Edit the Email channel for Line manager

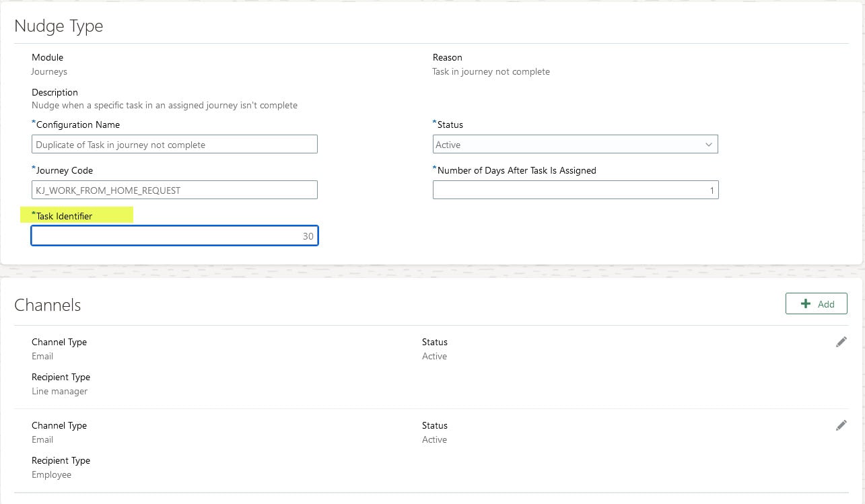pos(841,342)
